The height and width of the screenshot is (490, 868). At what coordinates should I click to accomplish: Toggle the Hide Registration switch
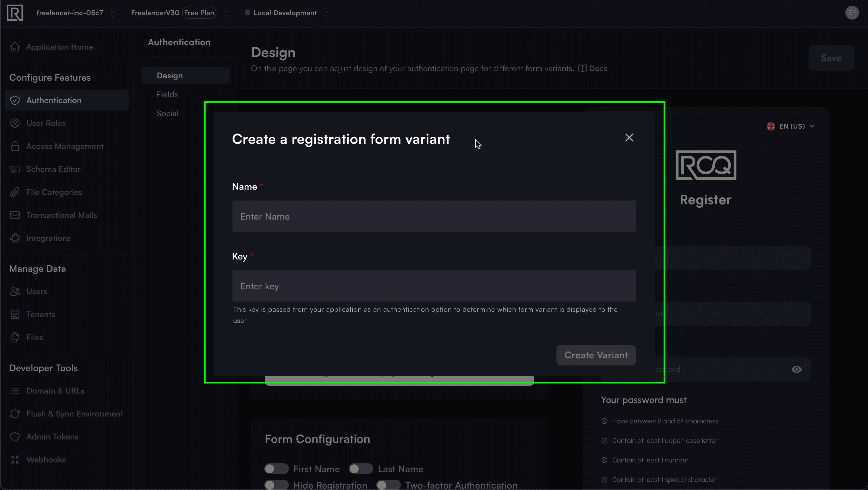tap(276, 485)
